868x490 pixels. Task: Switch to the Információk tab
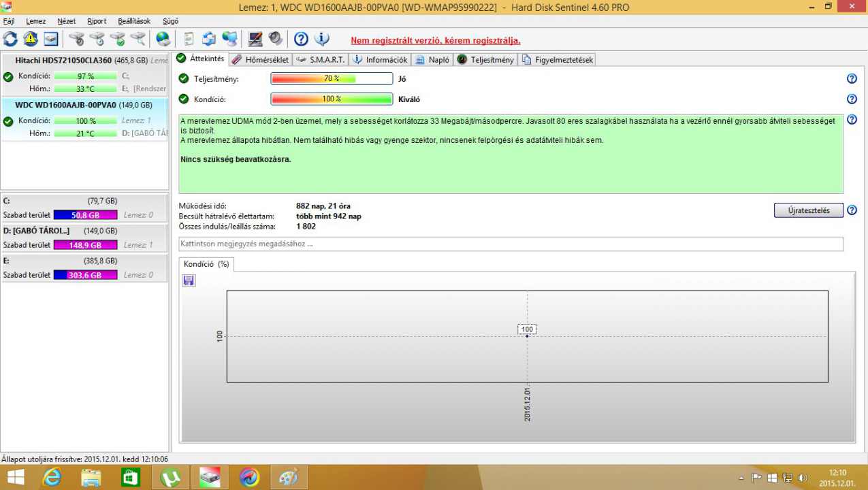click(x=380, y=60)
